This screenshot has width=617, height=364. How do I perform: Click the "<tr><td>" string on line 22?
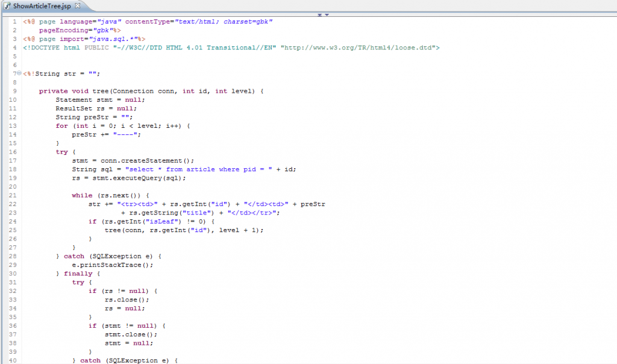coord(137,204)
